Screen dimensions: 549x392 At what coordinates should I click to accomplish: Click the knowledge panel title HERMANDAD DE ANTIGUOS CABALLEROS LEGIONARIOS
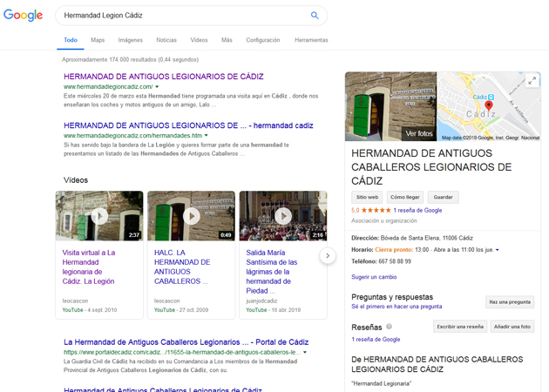point(431,167)
